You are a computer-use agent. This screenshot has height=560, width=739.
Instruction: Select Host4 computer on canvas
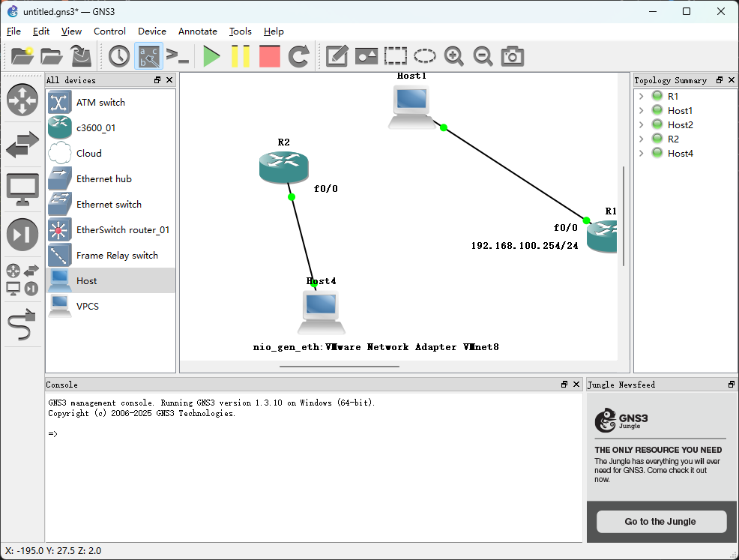(x=321, y=312)
